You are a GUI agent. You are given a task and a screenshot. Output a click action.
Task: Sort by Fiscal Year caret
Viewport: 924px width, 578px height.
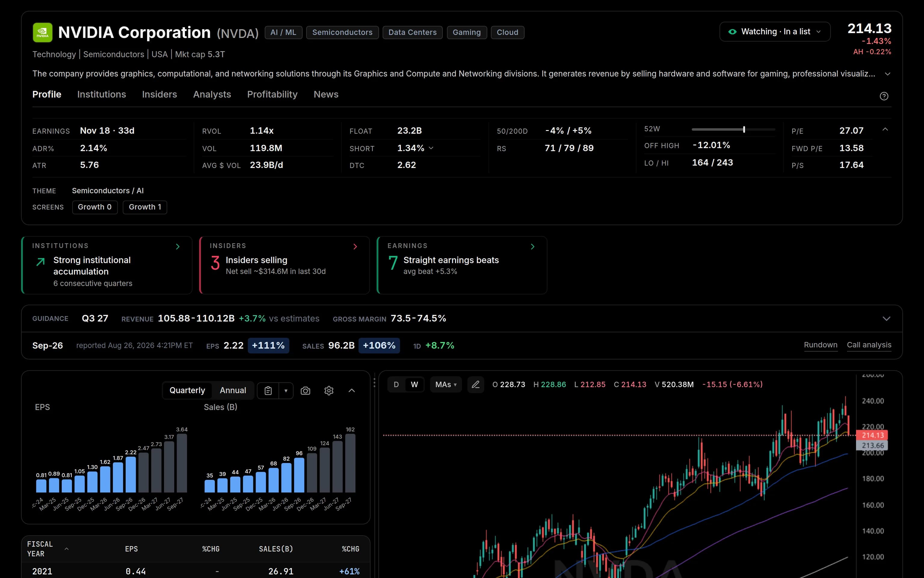66,548
